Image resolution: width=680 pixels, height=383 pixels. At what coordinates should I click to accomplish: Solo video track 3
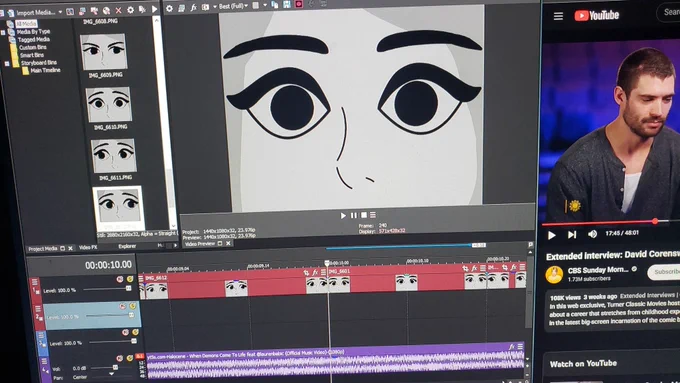(135, 332)
